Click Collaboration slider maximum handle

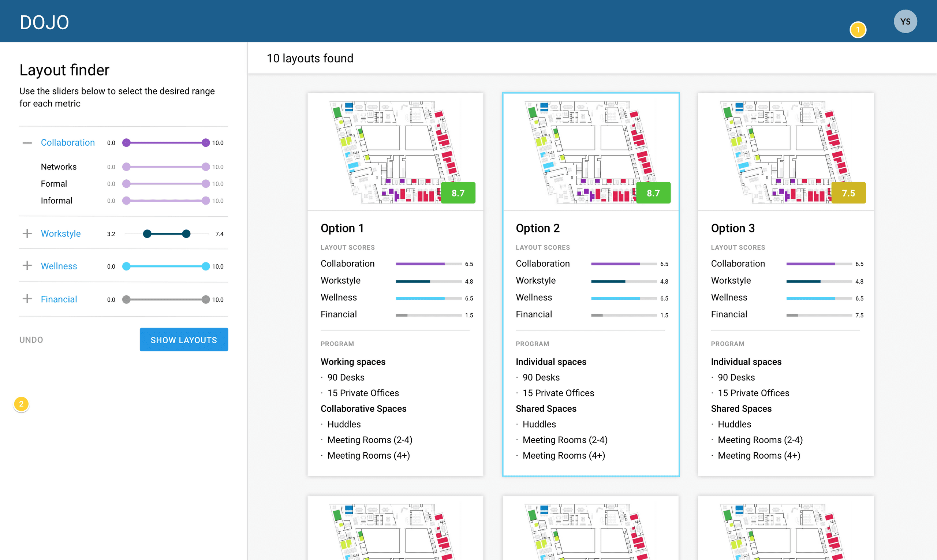pos(206,143)
